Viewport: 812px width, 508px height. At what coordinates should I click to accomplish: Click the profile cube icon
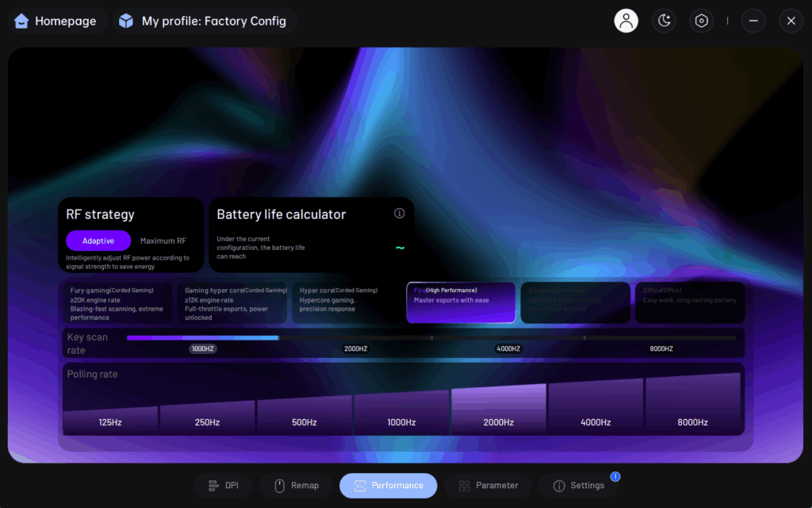[x=126, y=21]
